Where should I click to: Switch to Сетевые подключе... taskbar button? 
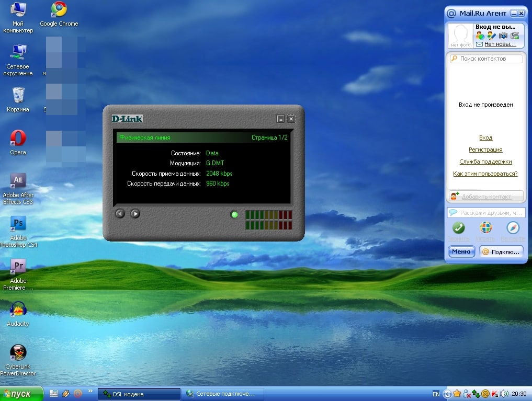[222, 394]
